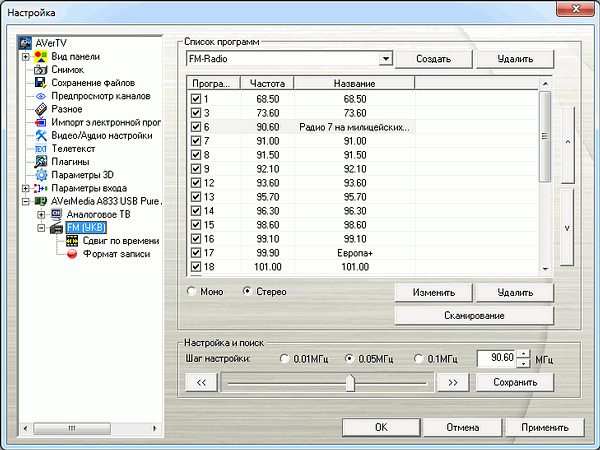This screenshot has height=450, width=600.
Task: Click the frequency tuning slider handle
Action: (349, 382)
